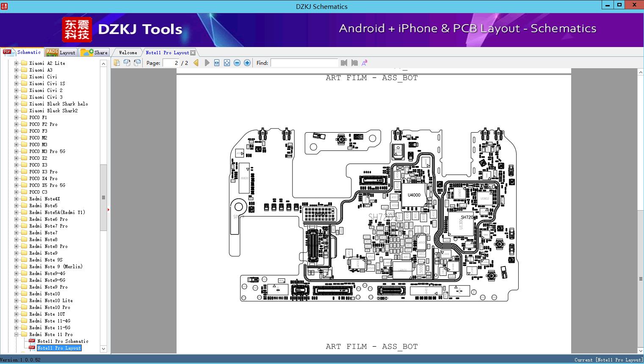Zoom in with the plus icon
The width and height of the screenshot is (644, 364).
[x=247, y=63]
